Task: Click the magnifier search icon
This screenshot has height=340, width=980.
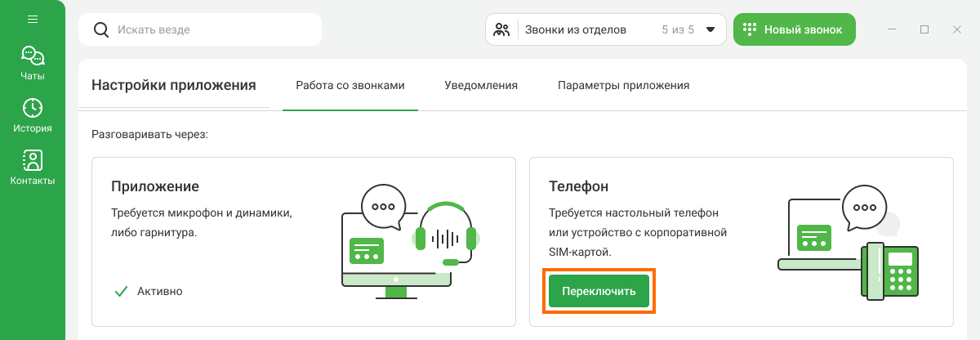Action: click(101, 29)
